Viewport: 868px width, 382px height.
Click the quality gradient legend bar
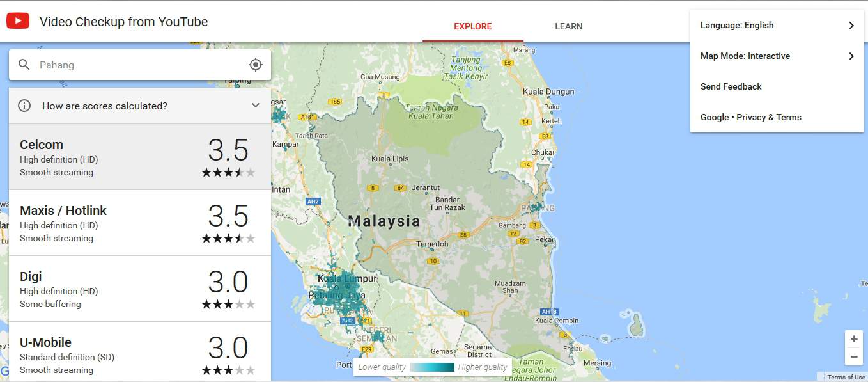432,367
